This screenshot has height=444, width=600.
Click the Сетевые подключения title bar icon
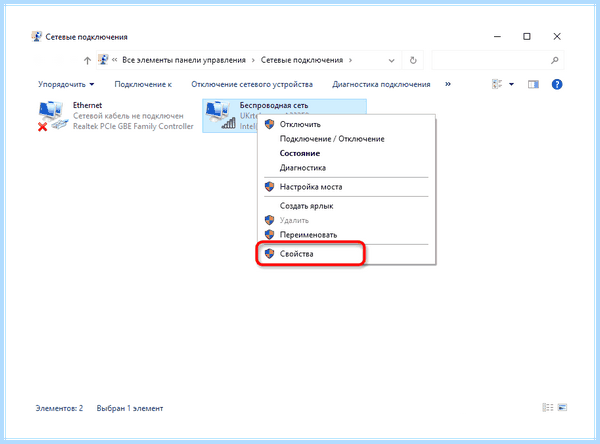pos(36,37)
